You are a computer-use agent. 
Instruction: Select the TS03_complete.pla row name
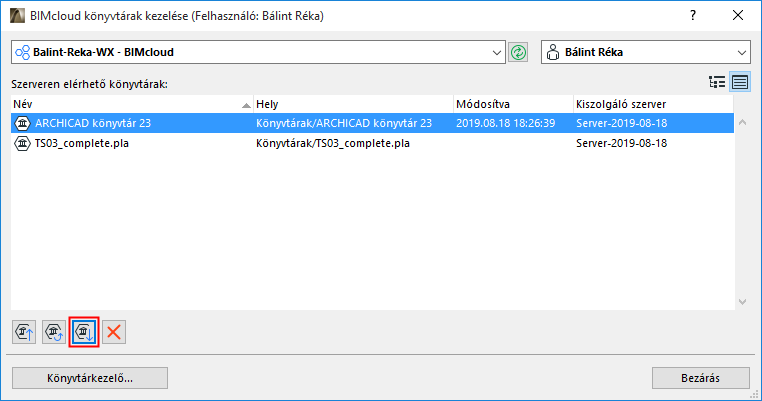pos(82,143)
